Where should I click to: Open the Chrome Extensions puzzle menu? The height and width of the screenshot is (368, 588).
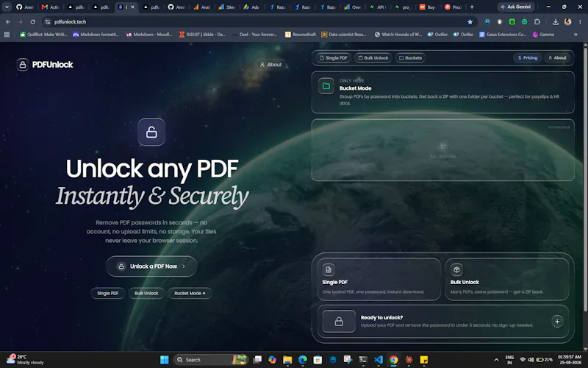537,22
